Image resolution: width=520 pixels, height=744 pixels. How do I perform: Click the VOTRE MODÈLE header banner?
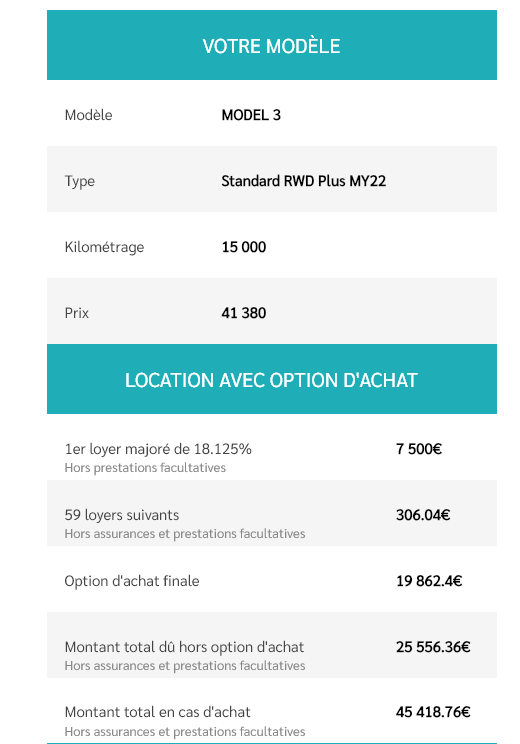(x=272, y=45)
